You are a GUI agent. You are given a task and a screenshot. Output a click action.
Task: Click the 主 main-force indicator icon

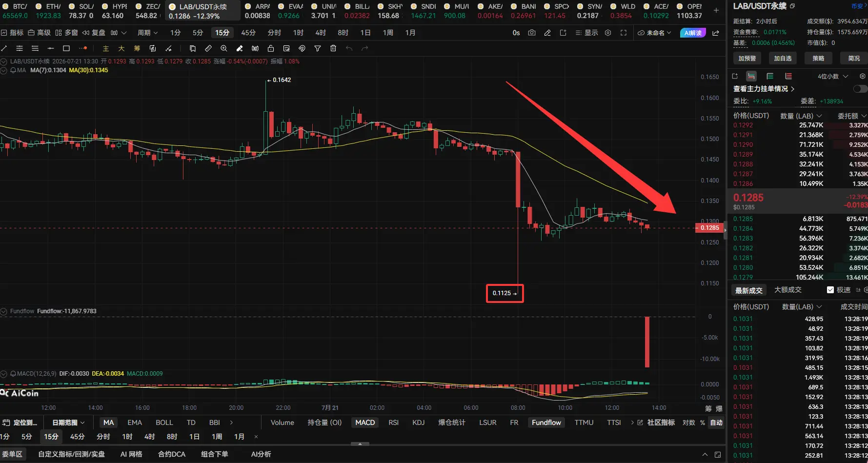106,48
